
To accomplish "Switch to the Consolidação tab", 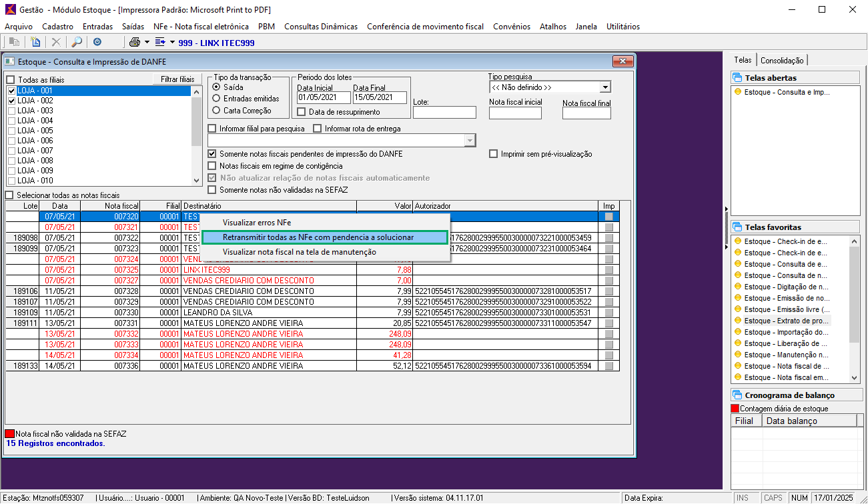I will [x=783, y=60].
